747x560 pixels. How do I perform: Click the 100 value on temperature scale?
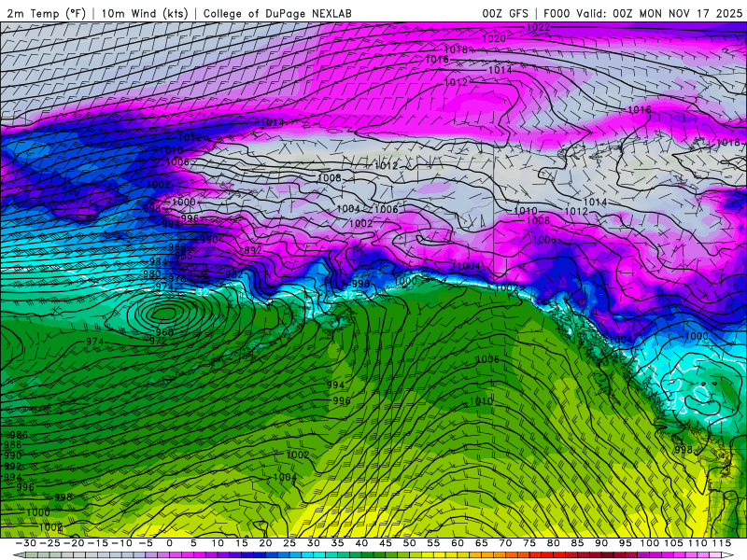pyautogui.click(x=649, y=543)
